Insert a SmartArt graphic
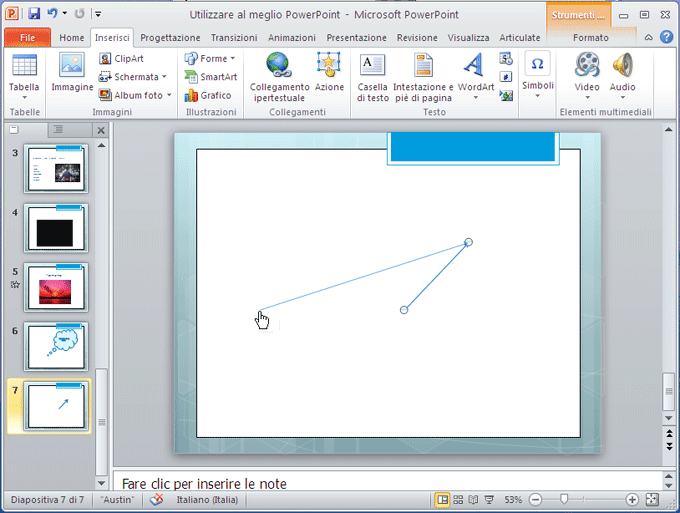Image resolution: width=680 pixels, height=513 pixels. point(211,77)
